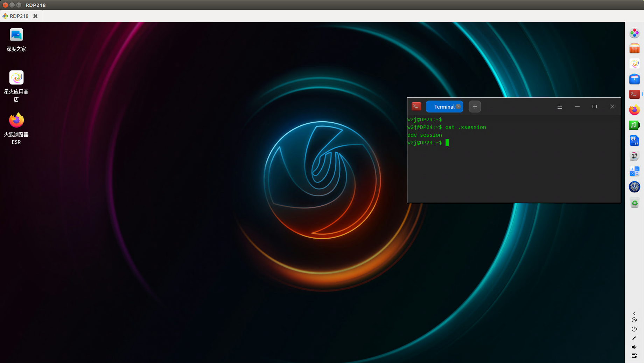
Task: Open the launcher icon in the dock
Action: click(634, 33)
